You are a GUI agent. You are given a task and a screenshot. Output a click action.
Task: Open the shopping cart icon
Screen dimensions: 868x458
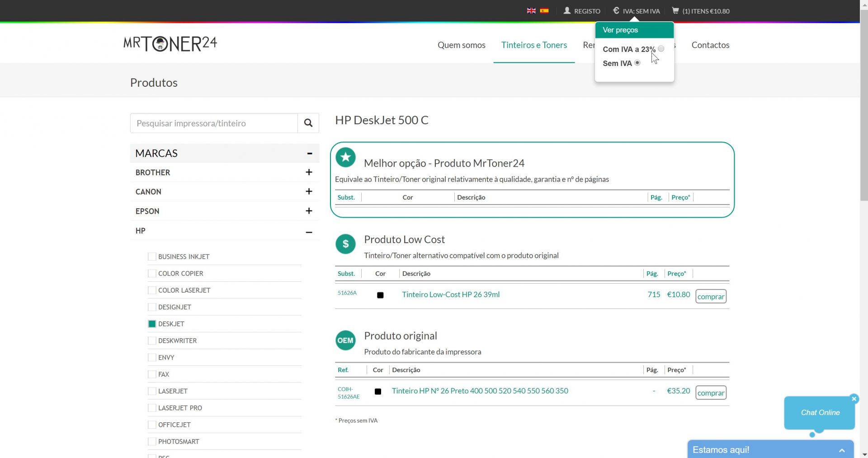coord(675,11)
